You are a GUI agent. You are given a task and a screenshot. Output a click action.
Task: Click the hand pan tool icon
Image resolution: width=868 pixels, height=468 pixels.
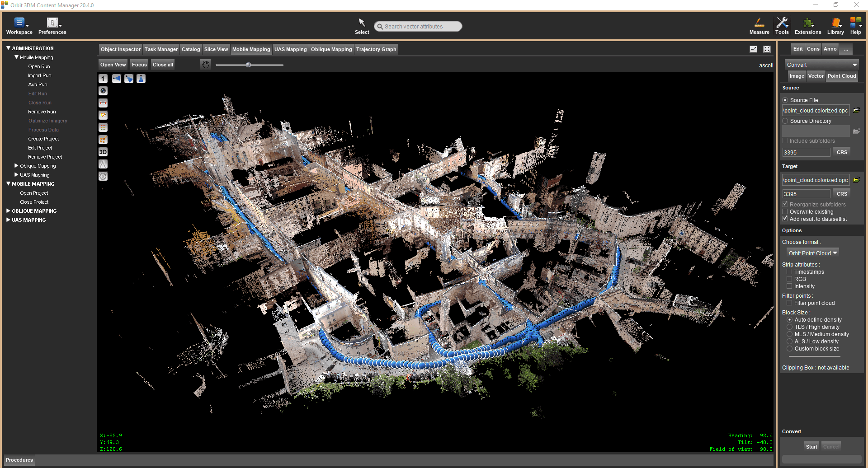click(206, 65)
